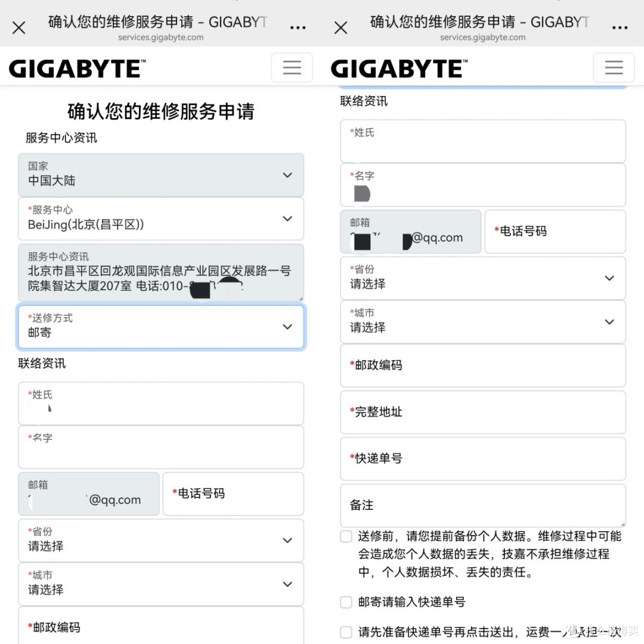This screenshot has height=644, width=644.
Task: Check the 邮寄请输入快递单号 checkbox
Action: 346,602
